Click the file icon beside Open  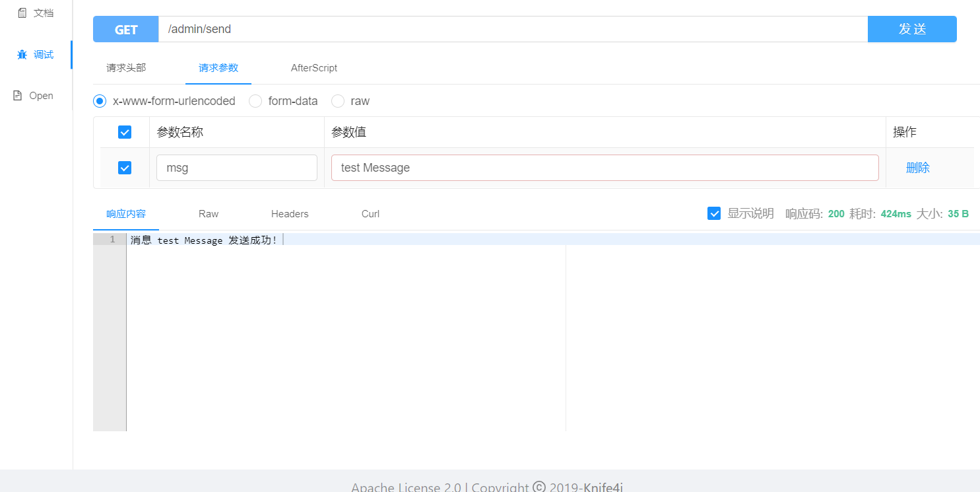18,96
